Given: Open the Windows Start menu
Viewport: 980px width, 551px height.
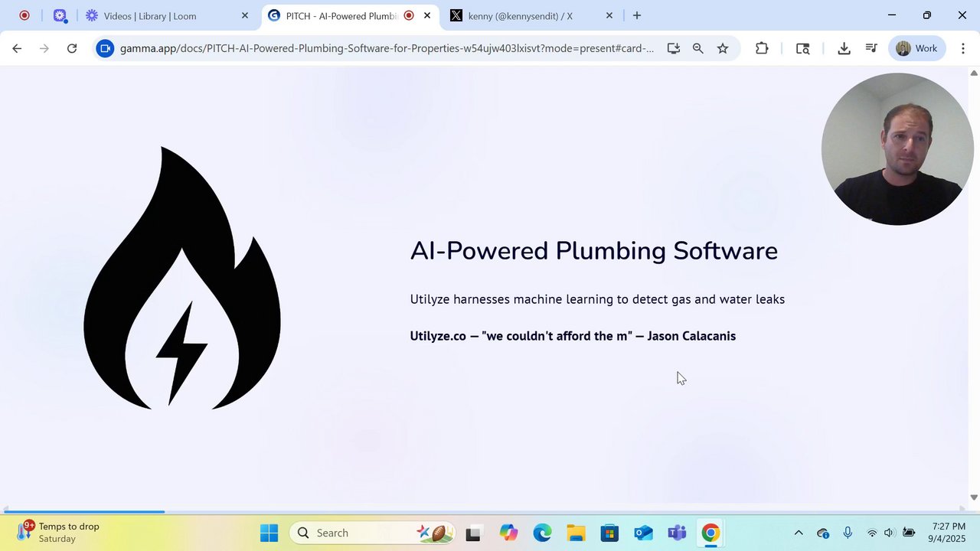Looking at the screenshot, I should pos(269,533).
